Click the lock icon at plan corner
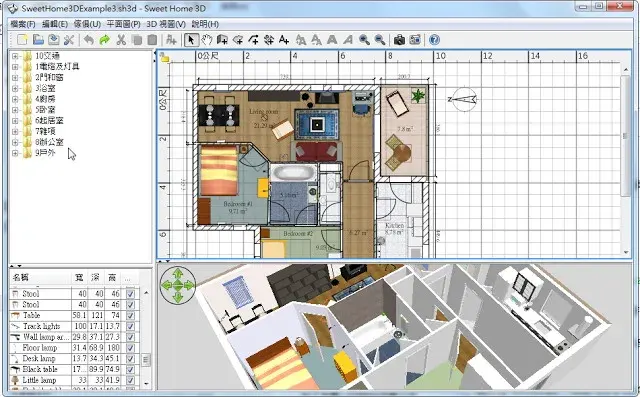Viewport: 640px width, 397px height. (x=164, y=58)
